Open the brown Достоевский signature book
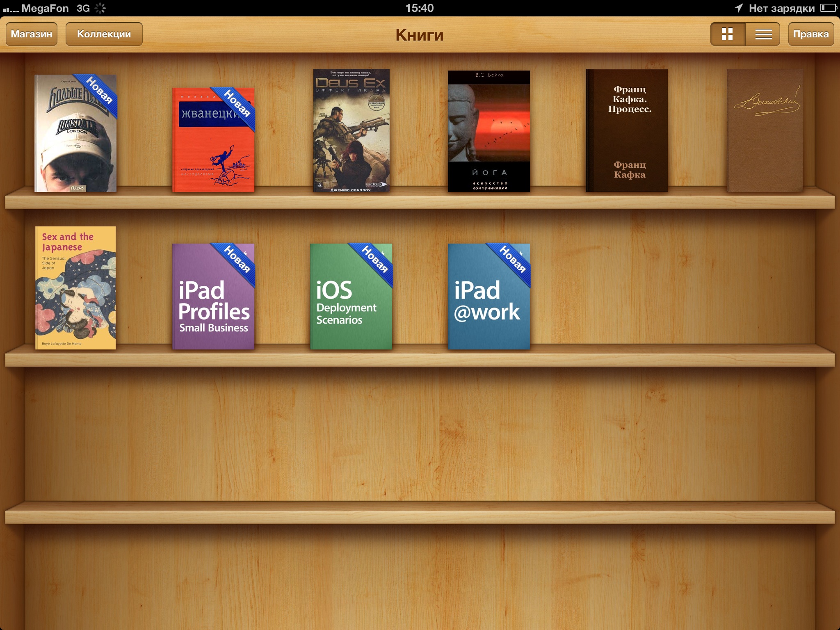 tap(765, 130)
